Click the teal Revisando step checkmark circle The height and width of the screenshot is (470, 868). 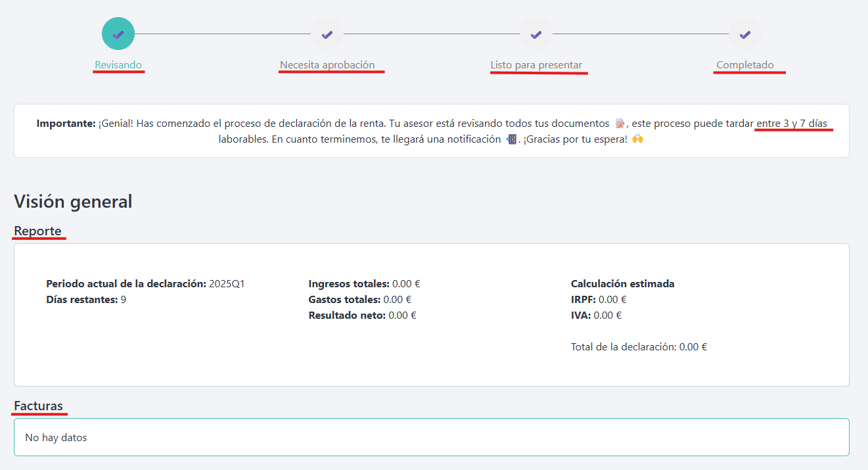[x=118, y=34]
